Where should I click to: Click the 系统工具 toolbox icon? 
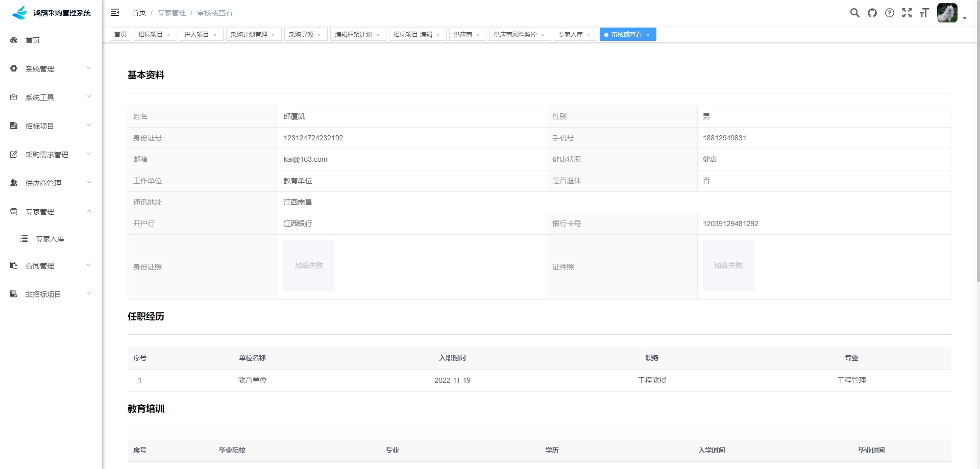coord(14,97)
